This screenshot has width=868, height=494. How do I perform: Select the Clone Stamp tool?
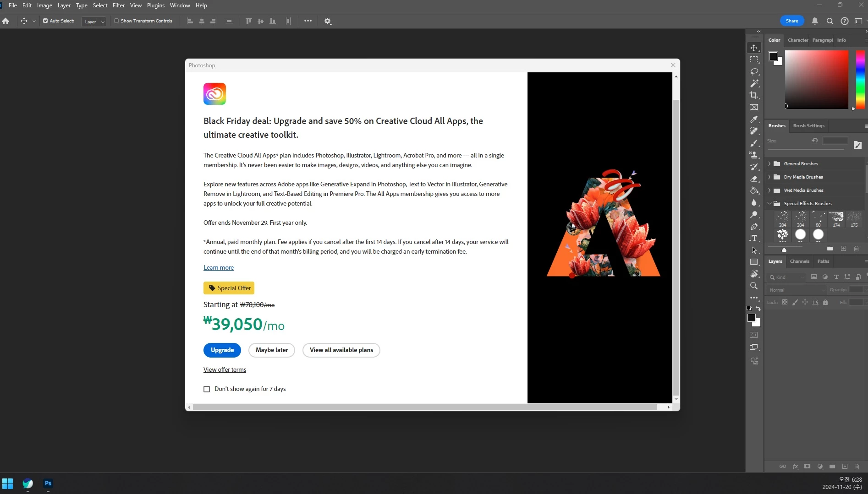(x=754, y=155)
